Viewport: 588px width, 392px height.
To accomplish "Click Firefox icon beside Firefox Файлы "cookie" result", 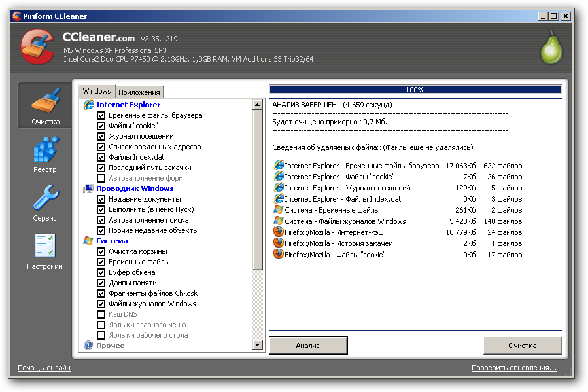I will 279,255.
